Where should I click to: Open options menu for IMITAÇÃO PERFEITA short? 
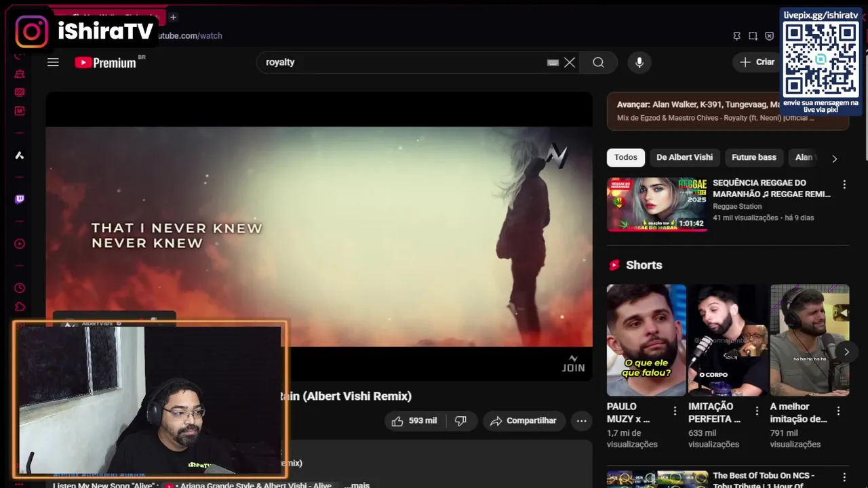[x=757, y=411]
